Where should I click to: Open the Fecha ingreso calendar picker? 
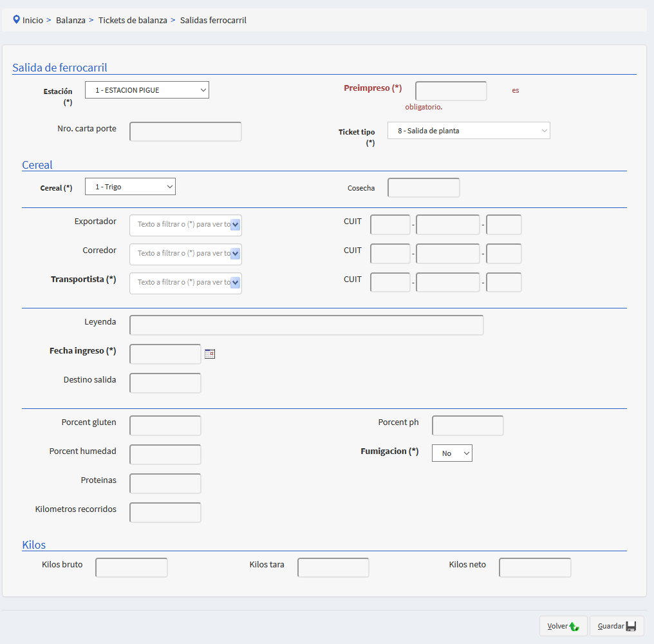coord(209,354)
